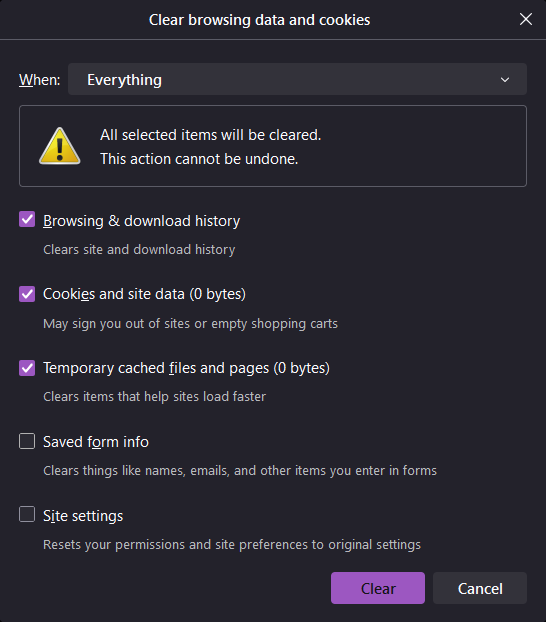The width and height of the screenshot is (546, 622).
Task: Uncheck Cookies and site data checkbox
Action: (27, 294)
